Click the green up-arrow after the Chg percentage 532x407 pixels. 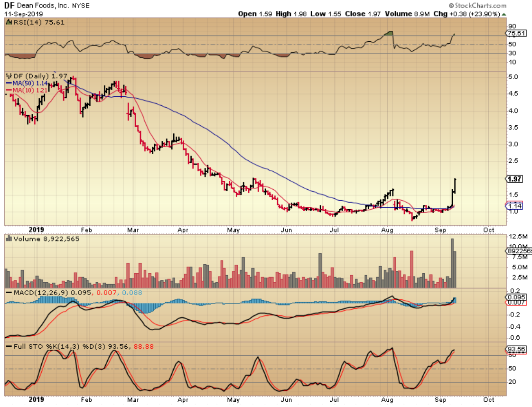(x=504, y=14)
